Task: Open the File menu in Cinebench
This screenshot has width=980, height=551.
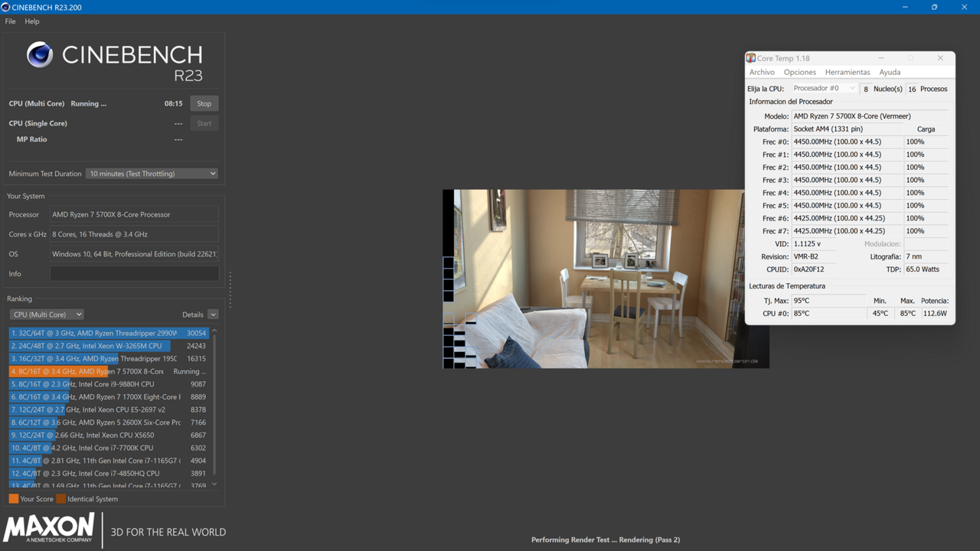Action: coord(10,21)
